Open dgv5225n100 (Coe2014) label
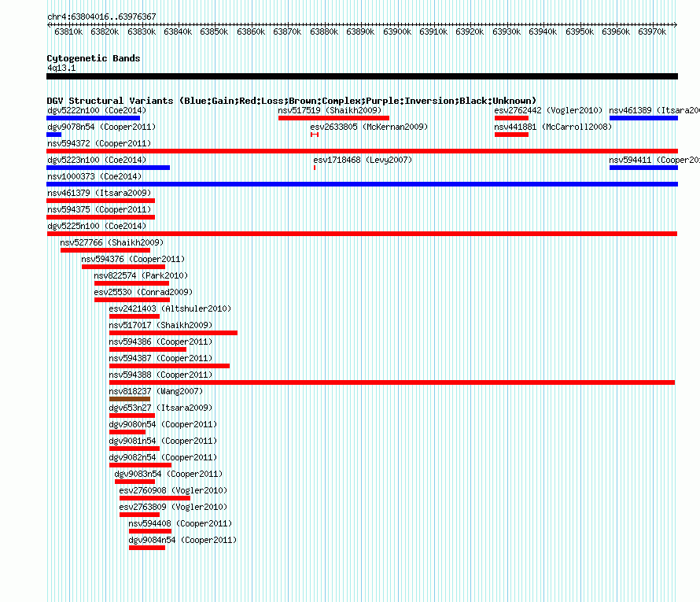Viewport: 700px width, 602px height. click(97, 226)
